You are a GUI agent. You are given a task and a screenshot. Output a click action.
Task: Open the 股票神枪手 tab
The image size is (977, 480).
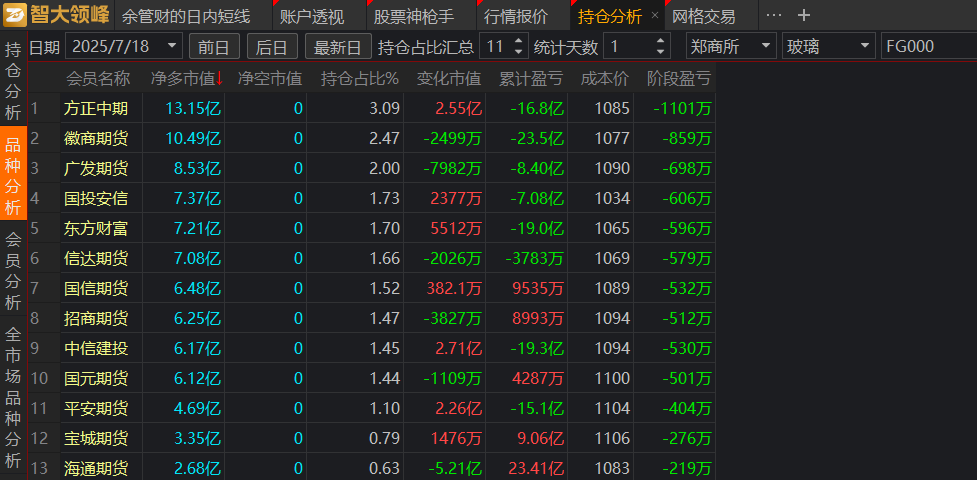point(414,17)
